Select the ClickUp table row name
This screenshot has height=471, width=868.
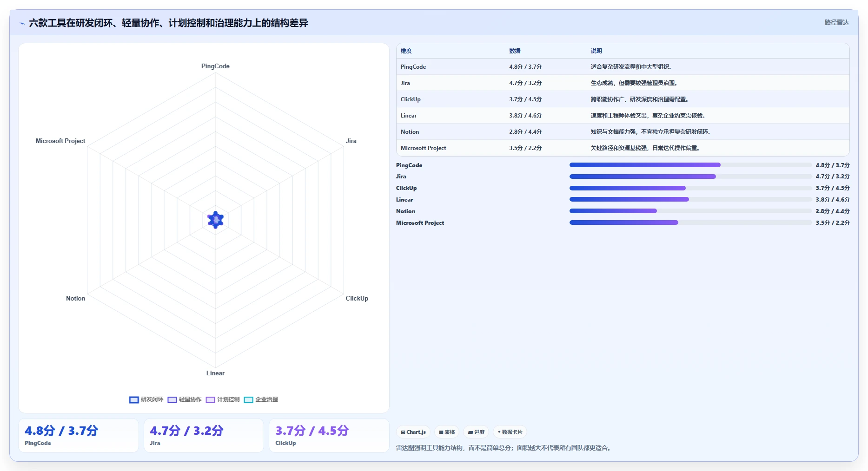(411, 99)
